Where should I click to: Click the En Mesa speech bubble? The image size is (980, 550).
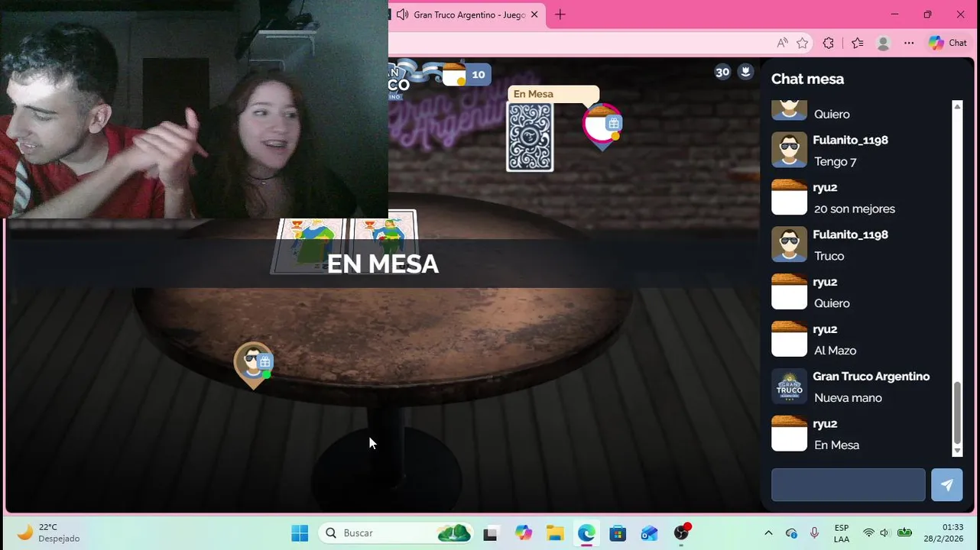[x=553, y=94]
